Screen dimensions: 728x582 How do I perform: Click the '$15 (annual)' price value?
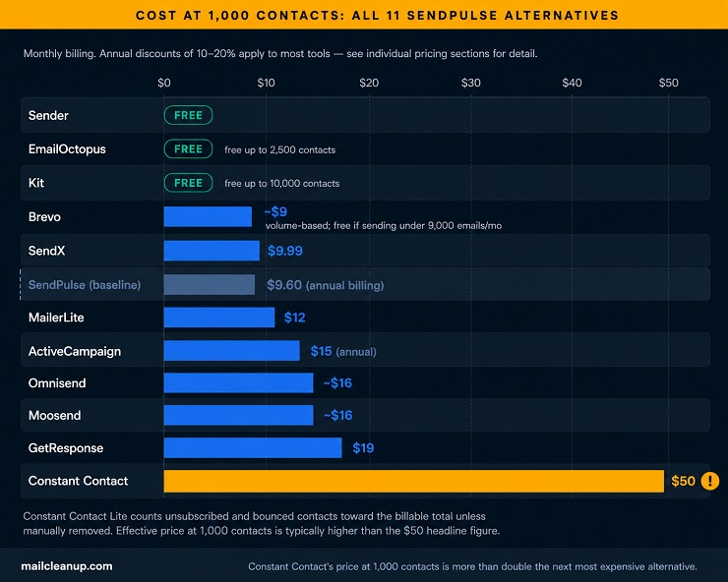[x=343, y=351]
